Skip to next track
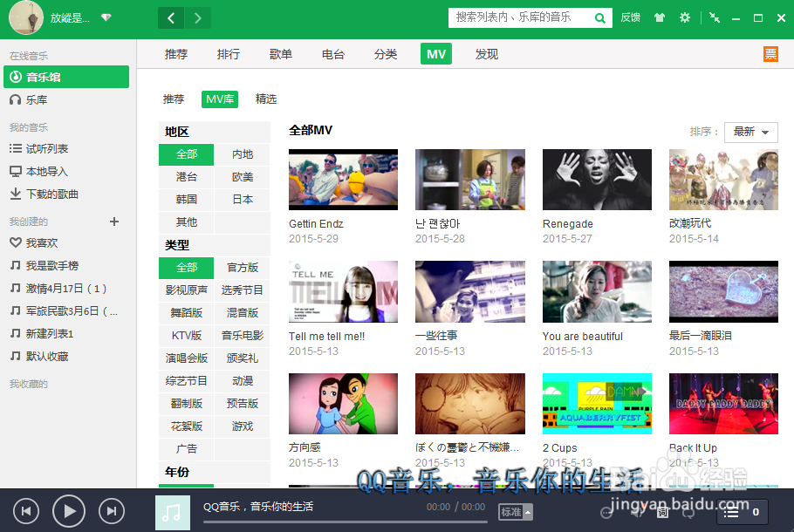The width and height of the screenshot is (794, 532). coord(112,511)
